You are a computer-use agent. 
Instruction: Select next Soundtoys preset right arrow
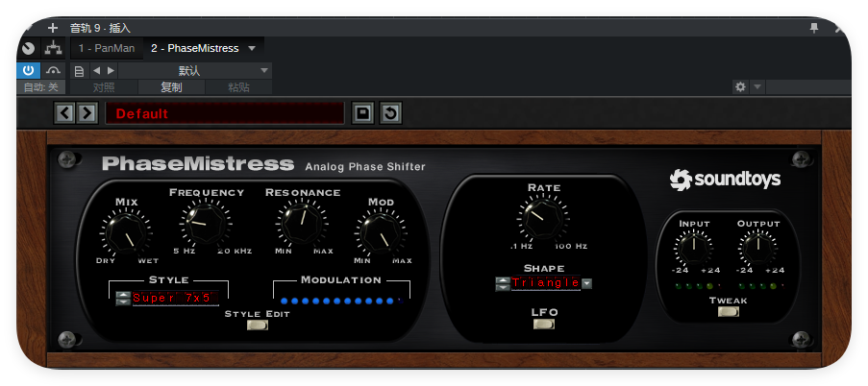coord(87,113)
